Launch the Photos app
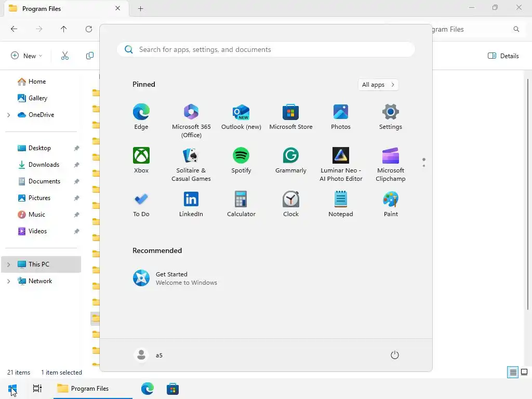532x399 pixels. pos(341,117)
